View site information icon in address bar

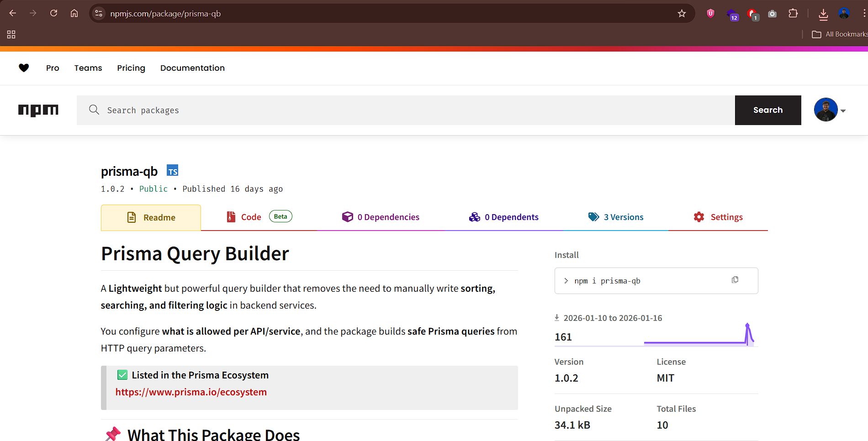[99, 13]
